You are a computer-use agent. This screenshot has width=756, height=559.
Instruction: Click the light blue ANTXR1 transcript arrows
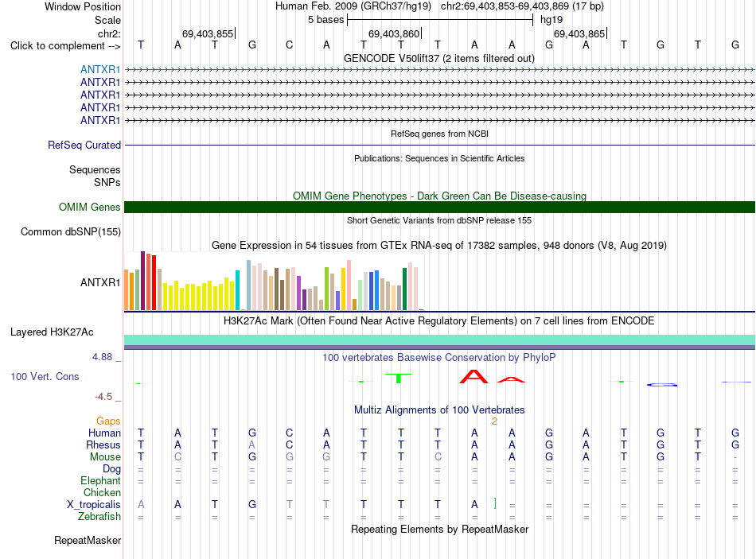[440, 70]
